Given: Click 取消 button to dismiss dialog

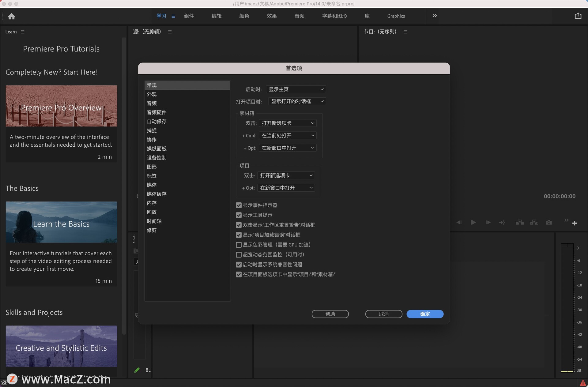Looking at the screenshot, I should (x=383, y=314).
